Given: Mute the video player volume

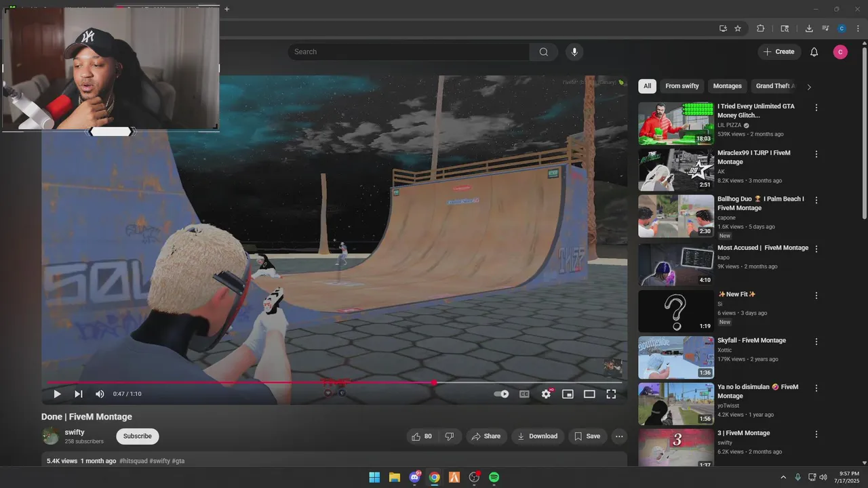Looking at the screenshot, I should tap(100, 394).
